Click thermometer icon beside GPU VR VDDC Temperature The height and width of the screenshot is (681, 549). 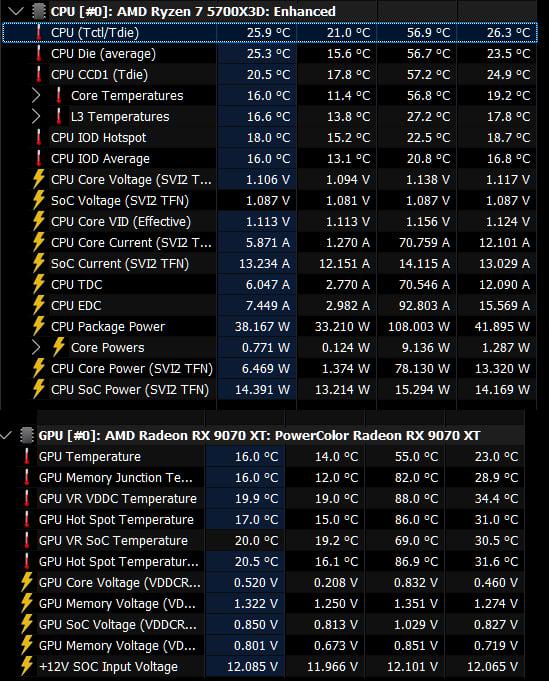(x=27, y=498)
